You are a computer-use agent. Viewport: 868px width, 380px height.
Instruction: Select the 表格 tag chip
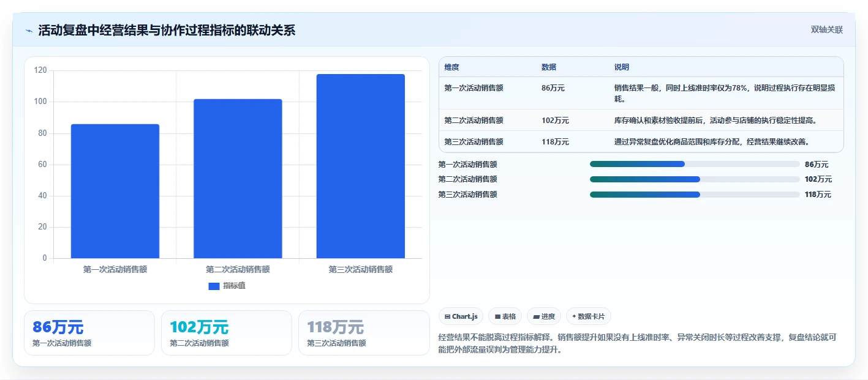tap(505, 316)
